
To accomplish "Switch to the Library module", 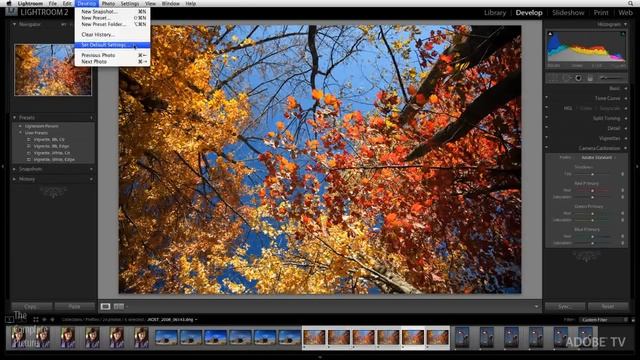I will 495,13.
